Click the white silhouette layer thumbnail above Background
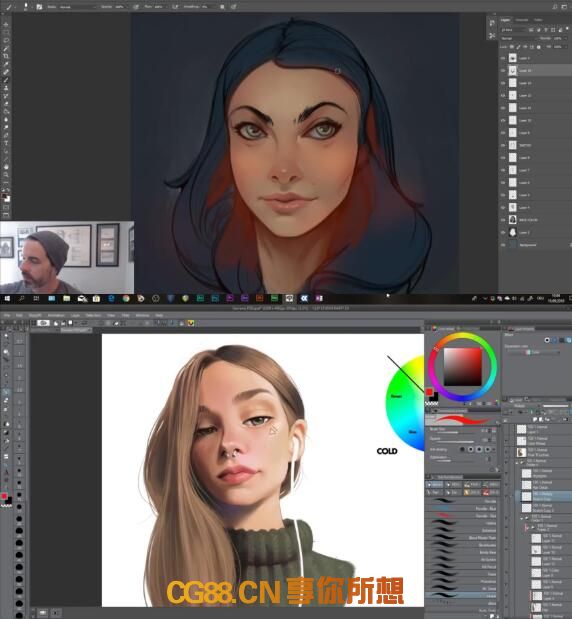 (x=512, y=233)
